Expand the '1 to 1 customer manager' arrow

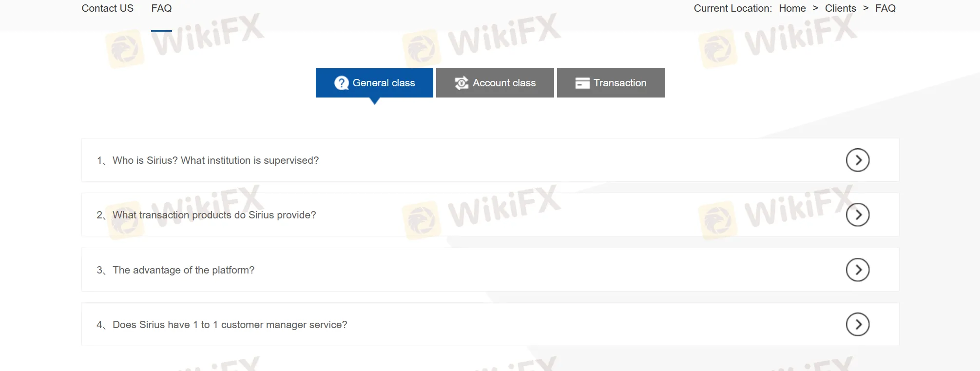click(x=858, y=324)
